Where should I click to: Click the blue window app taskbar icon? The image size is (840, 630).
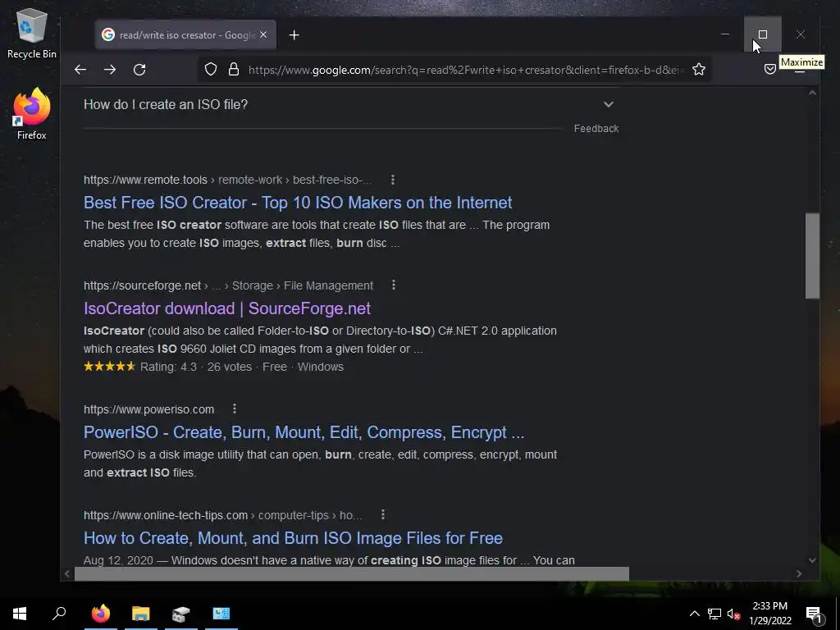(x=221, y=614)
